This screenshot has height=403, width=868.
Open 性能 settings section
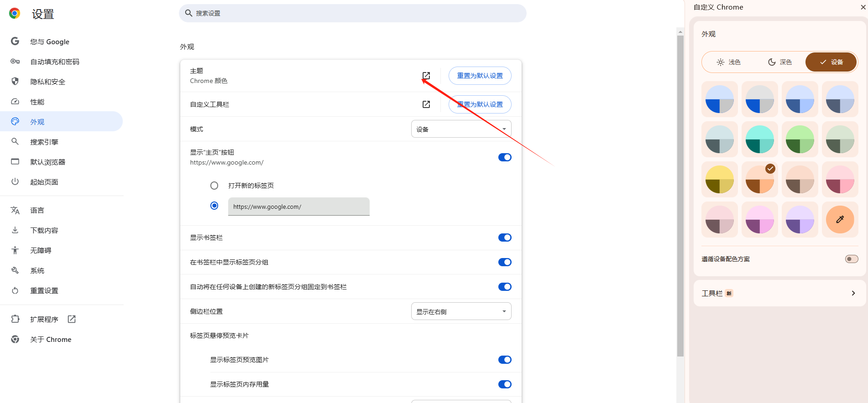tap(61, 102)
